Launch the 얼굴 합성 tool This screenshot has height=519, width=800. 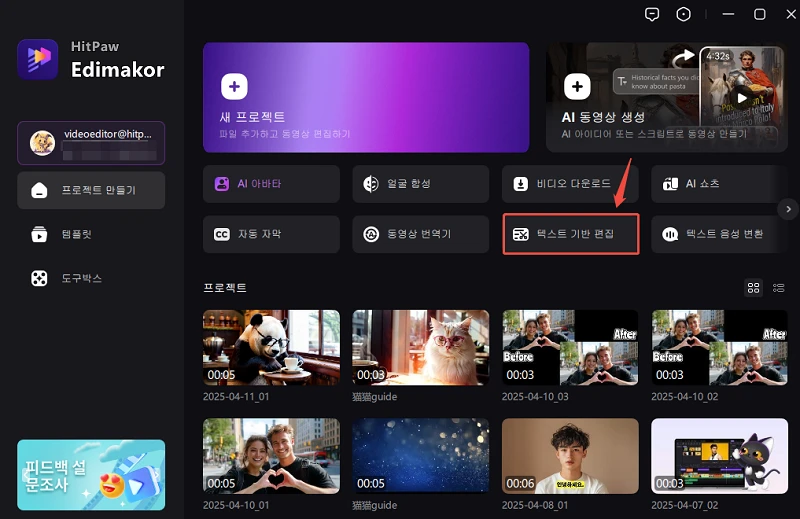pos(421,184)
